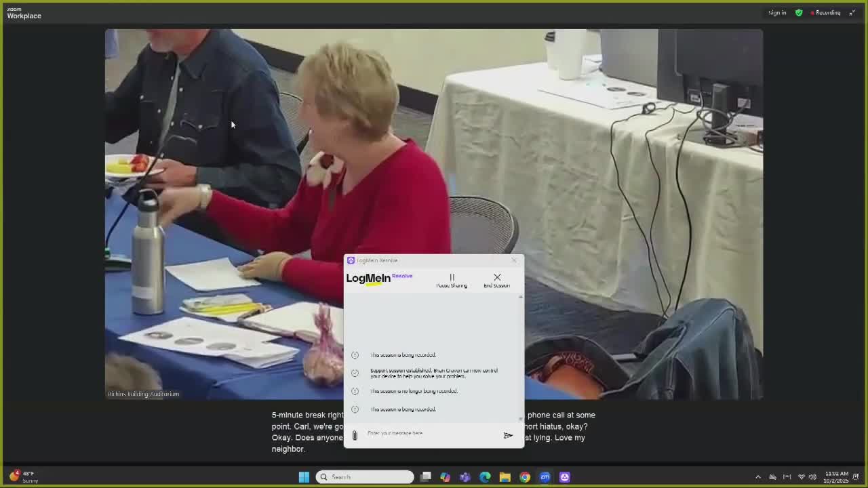Launch Copilot from the taskbar
The height and width of the screenshot is (488, 868).
click(446, 477)
